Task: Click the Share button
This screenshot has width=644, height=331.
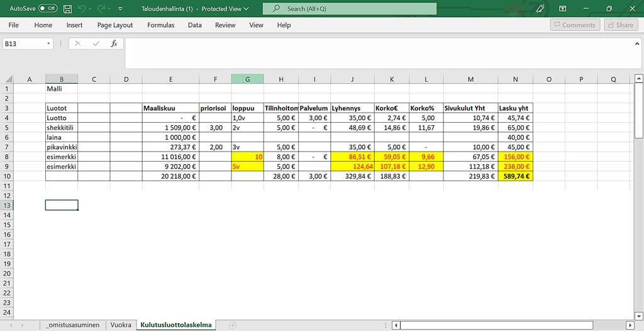Action: tap(621, 25)
